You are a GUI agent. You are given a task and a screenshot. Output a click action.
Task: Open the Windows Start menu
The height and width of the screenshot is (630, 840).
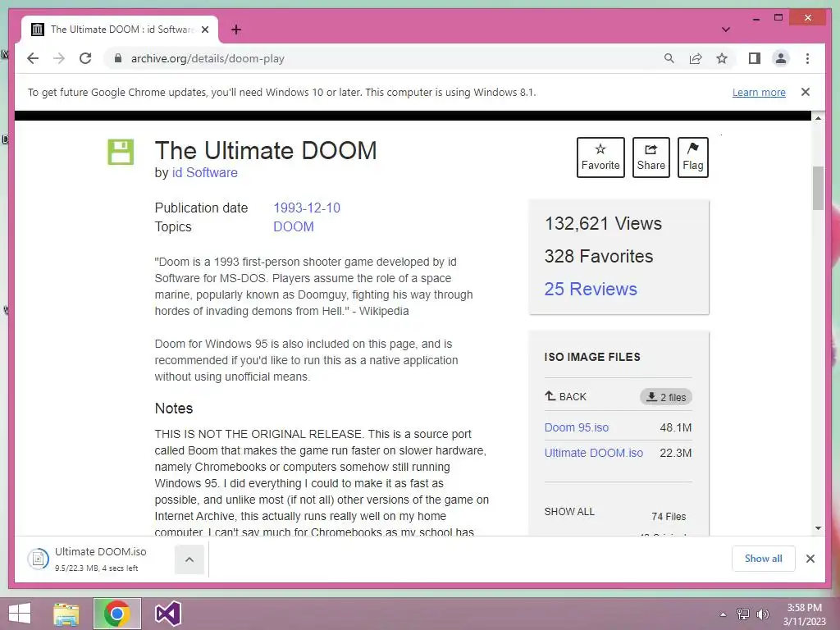20,614
